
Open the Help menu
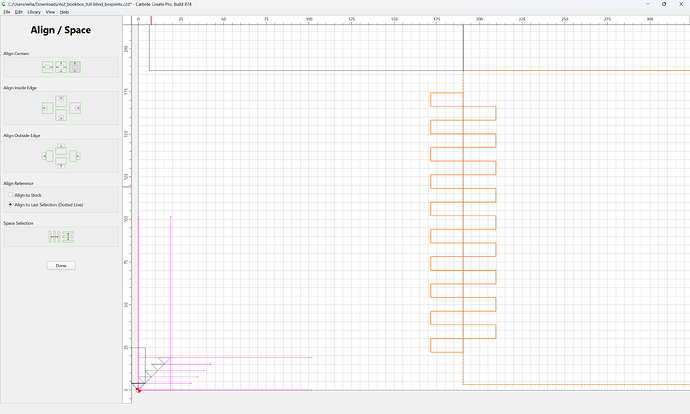[64, 12]
